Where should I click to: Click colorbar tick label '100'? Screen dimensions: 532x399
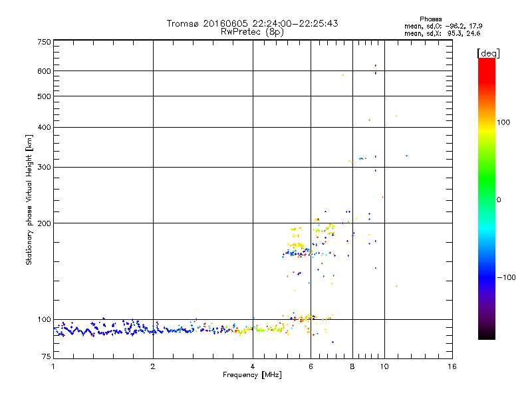(x=503, y=122)
